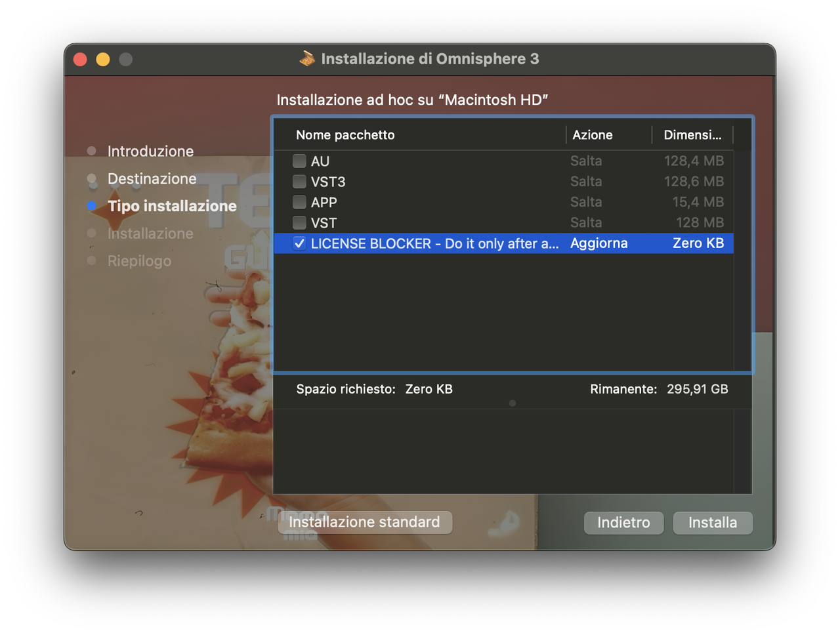Click the Zero KB size in selected row

698,243
